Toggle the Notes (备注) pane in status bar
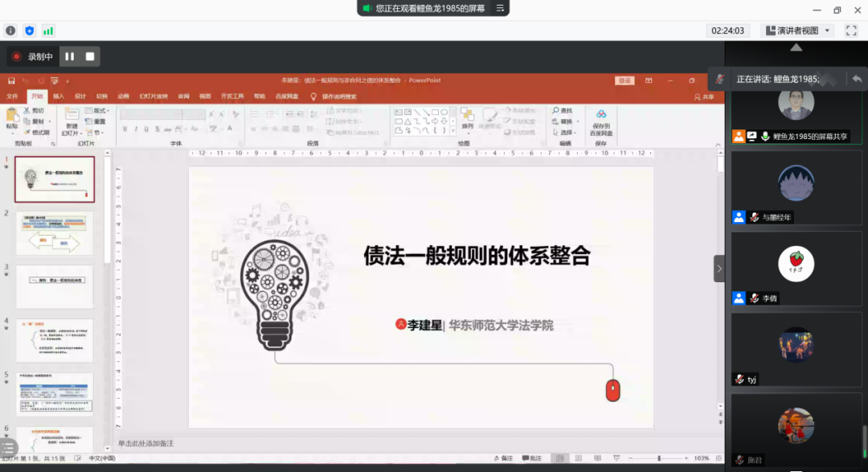 tap(503, 458)
